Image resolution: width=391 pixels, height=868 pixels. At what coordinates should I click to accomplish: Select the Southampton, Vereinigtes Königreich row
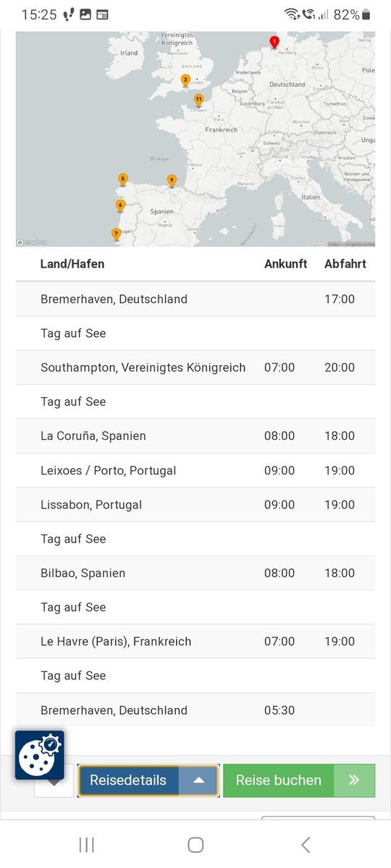tap(195, 367)
